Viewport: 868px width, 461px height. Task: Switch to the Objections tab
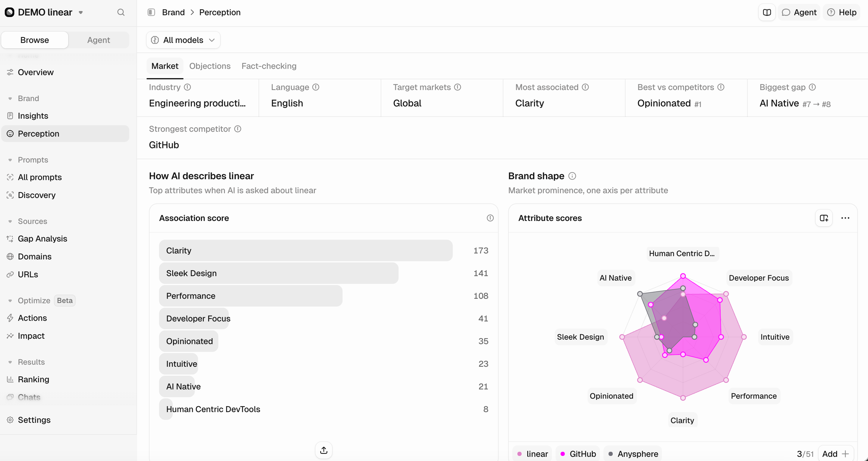click(x=210, y=66)
